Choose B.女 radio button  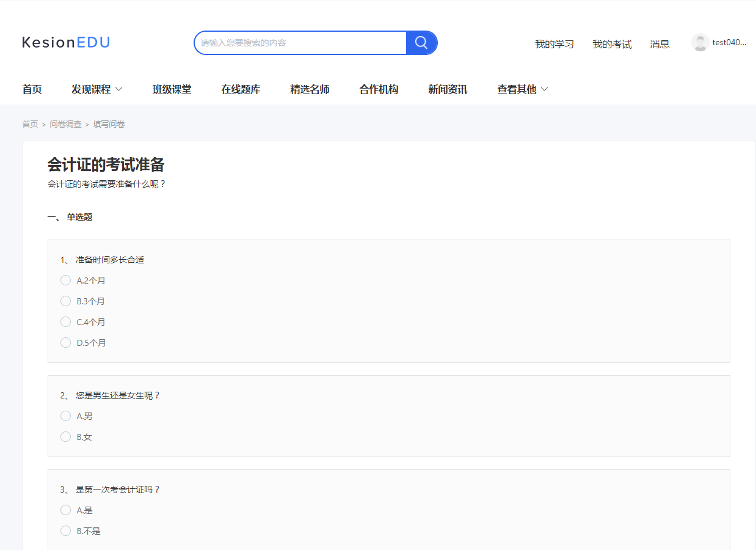(x=66, y=437)
